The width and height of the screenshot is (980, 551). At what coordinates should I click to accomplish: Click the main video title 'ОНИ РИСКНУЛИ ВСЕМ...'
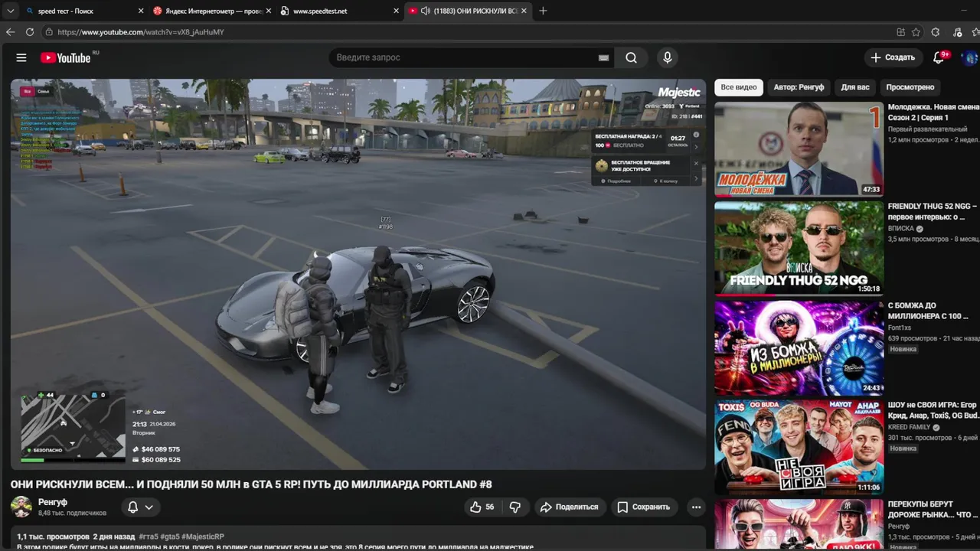(251, 484)
